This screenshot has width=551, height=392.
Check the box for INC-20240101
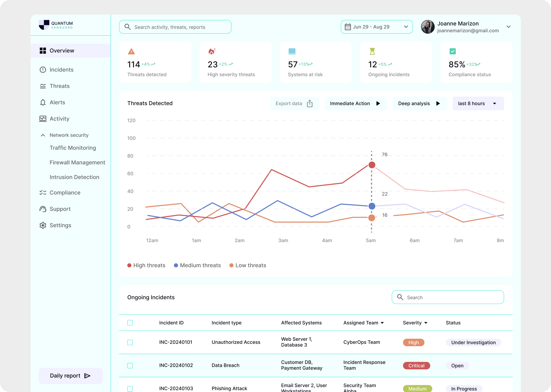[130, 342]
